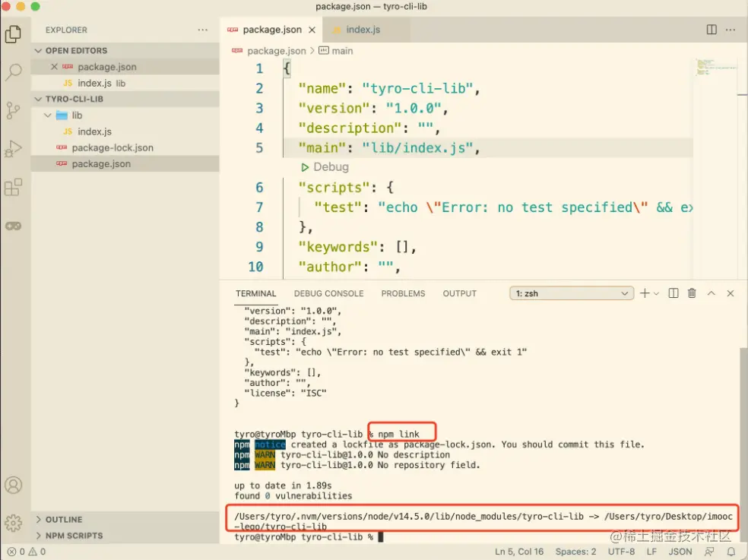Screen dimensions: 748x560
Task: Open the Accounts menu icon
Action: (x=14, y=485)
